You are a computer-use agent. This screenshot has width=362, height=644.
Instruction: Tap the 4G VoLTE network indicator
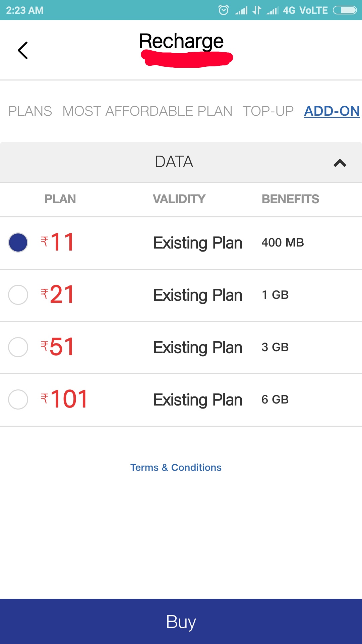click(305, 10)
